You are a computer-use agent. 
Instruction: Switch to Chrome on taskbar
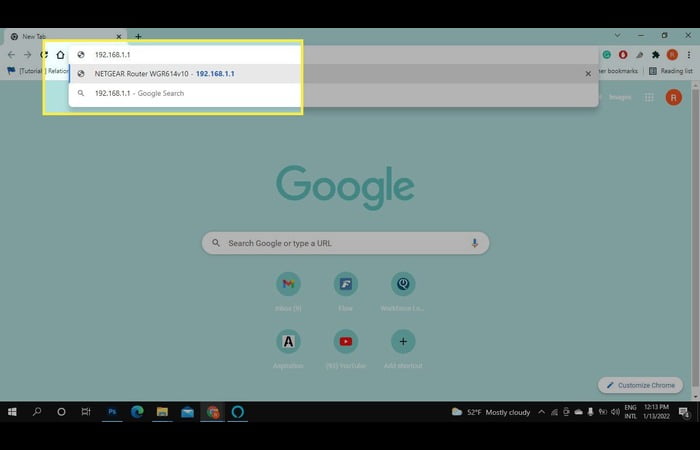coord(213,412)
